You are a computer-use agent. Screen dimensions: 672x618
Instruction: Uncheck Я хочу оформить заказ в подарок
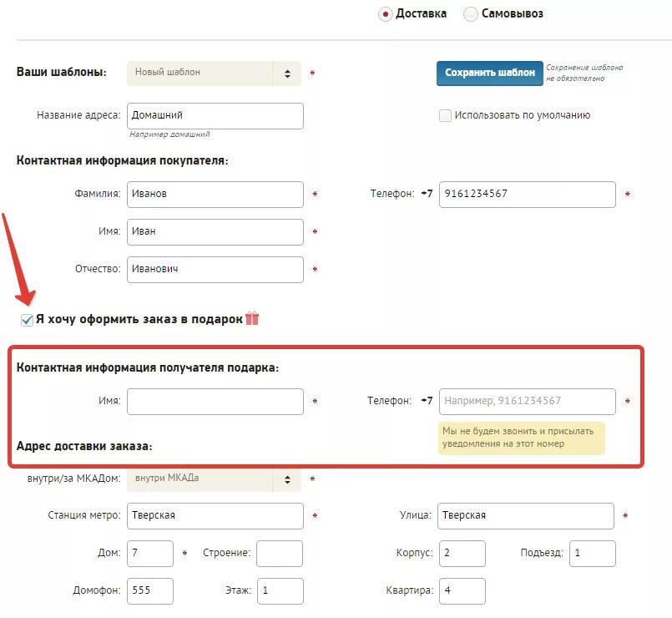pos(27,320)
